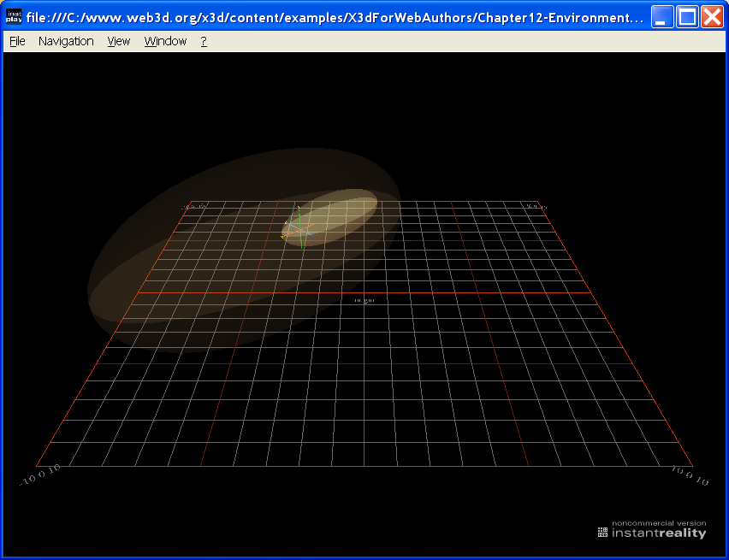Open the Navigation menu
Viewport: 729px width, 560px height.
[x=66, y=40]
